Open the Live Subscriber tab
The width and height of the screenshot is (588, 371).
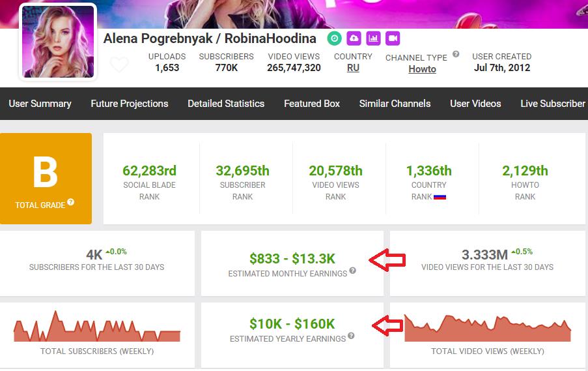point(553,104)
